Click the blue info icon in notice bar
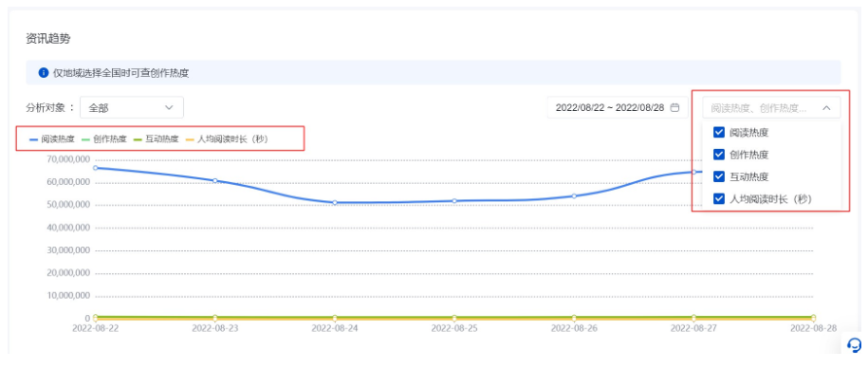This screenshot has width=868, height=369. [x=43, y=73]
